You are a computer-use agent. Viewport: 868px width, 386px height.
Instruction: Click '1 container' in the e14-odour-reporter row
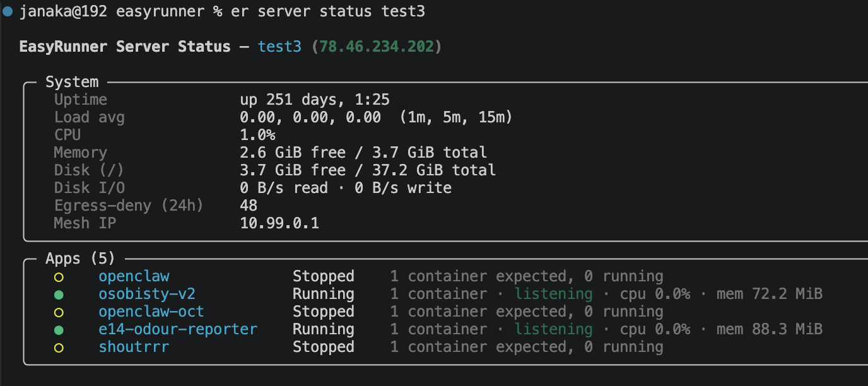pyautogui.click(x=438, y=329)
